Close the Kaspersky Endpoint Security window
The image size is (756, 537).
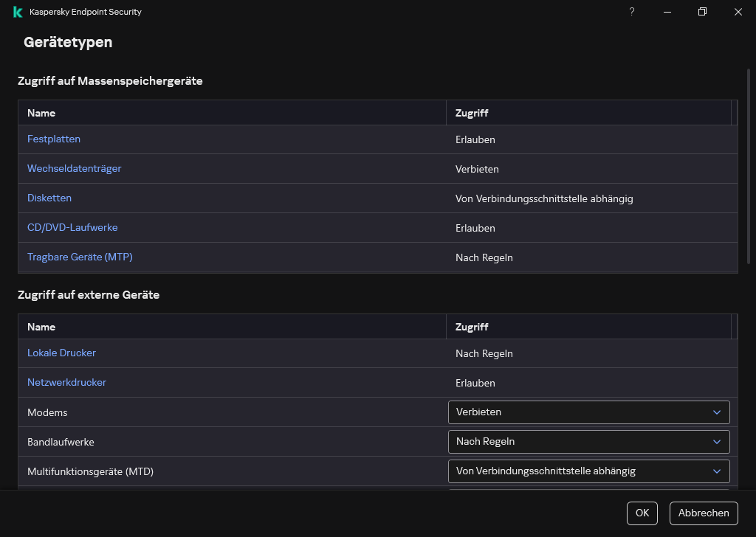pyautogui.click(x=738, y=12)
